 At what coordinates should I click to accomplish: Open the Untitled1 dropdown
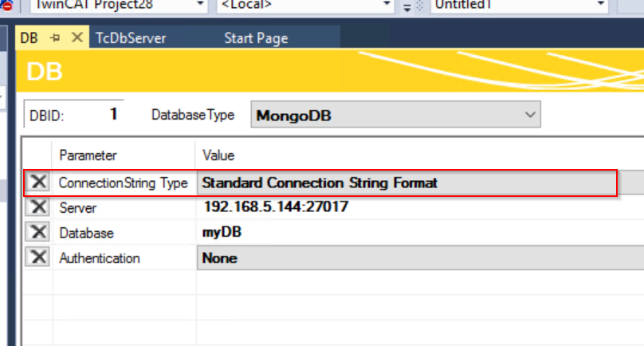point(519,6)
